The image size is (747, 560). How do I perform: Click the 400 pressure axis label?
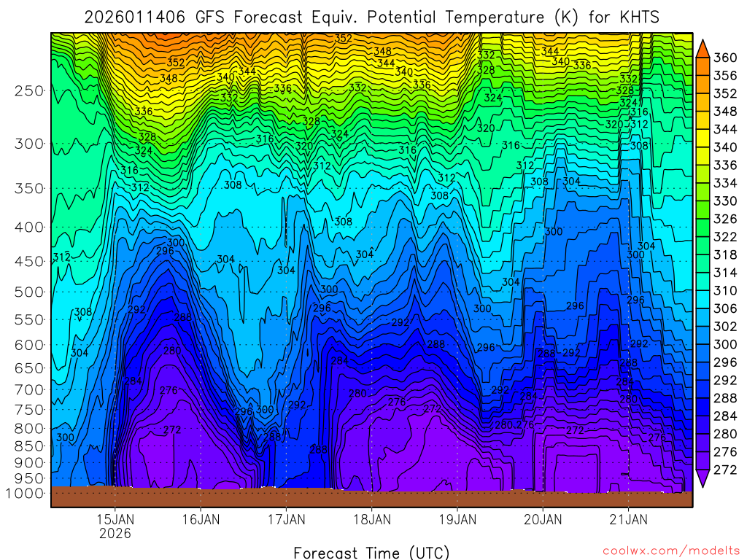tap(28, 227)
